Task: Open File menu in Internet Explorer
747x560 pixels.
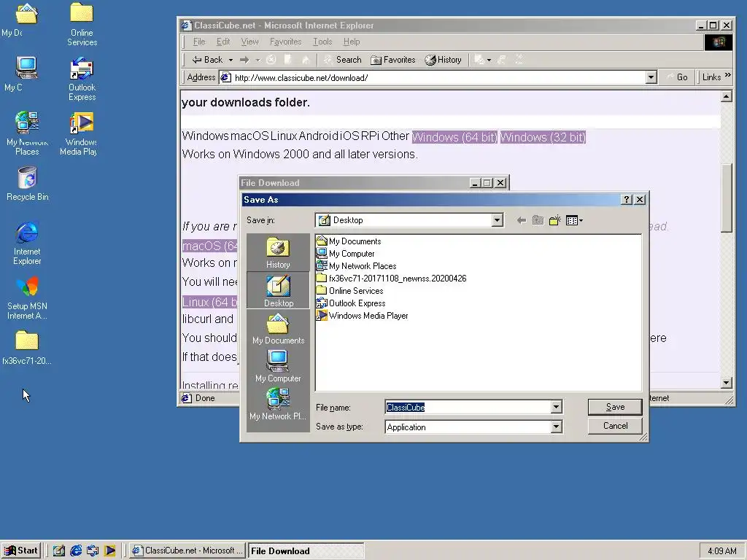Action: [199, 42]
